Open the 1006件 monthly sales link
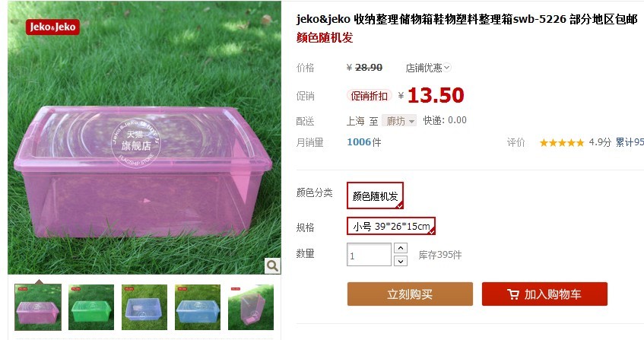 coord(364,142)
